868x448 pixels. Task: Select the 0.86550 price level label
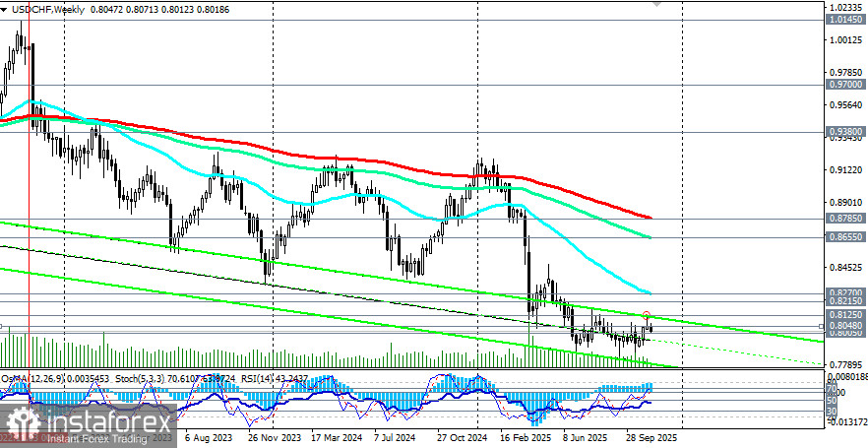[x=846, y=236]
